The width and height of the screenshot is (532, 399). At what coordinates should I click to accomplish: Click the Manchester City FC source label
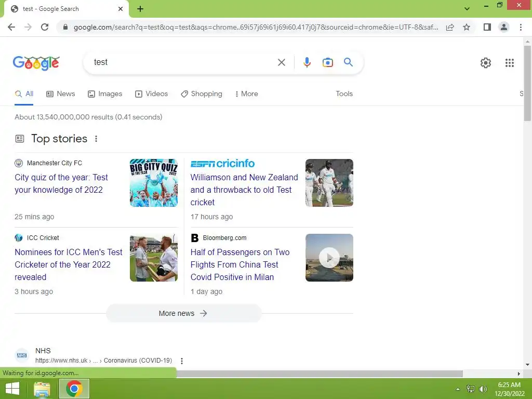coord(54,163)
